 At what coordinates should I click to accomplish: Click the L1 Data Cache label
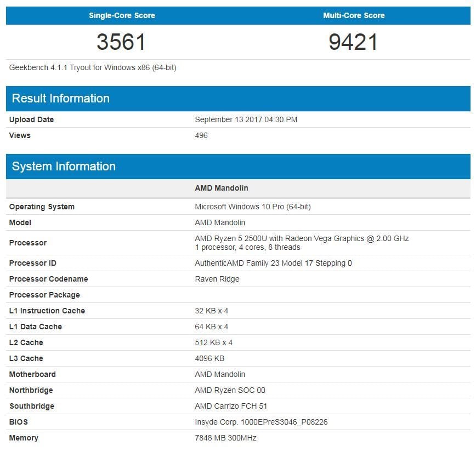tap(35, 327)
